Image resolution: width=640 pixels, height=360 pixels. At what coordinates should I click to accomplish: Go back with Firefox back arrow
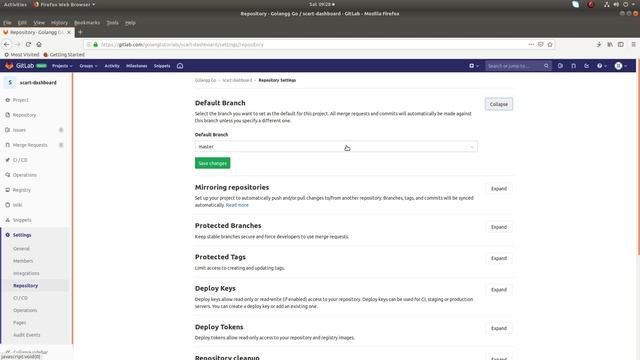click(7, 44)
